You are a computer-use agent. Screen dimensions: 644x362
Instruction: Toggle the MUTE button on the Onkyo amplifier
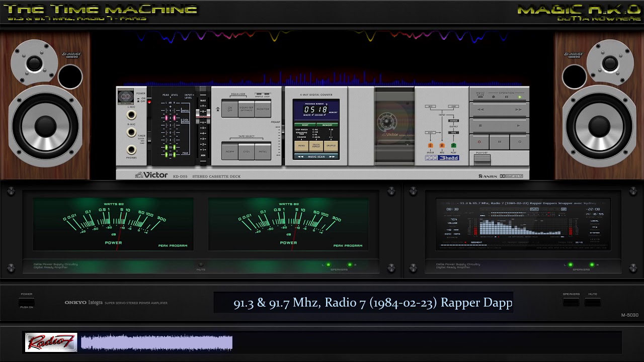593,302
